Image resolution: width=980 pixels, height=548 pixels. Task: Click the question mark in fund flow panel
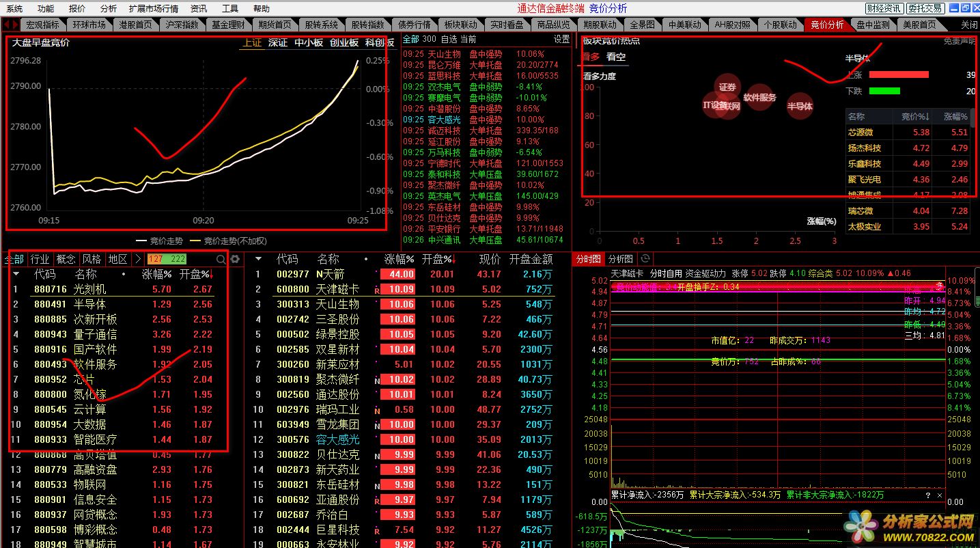point(927,495)
